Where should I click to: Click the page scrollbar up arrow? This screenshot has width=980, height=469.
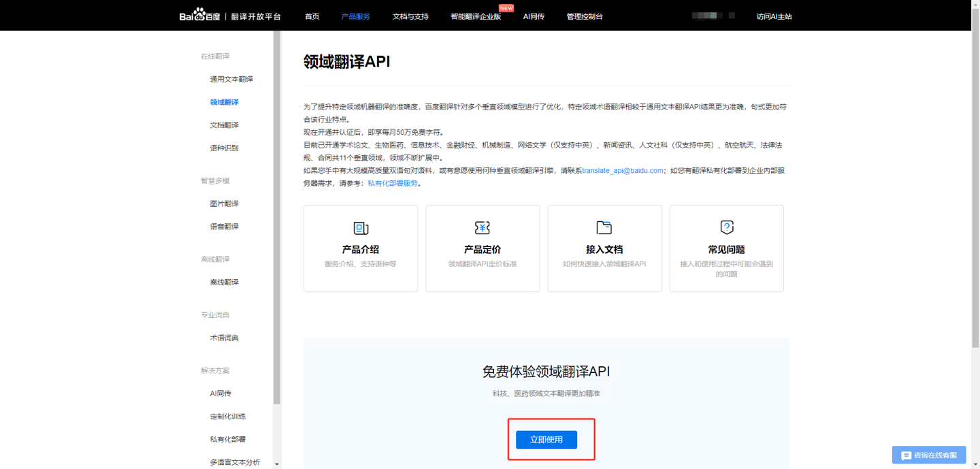pos(976,4)
